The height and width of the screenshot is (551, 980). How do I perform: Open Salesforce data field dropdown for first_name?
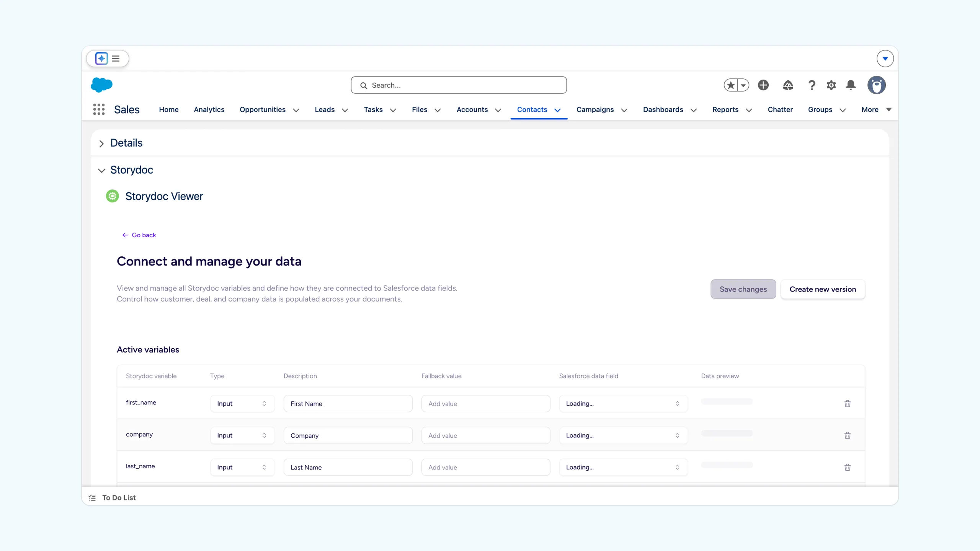coord(623,404)
